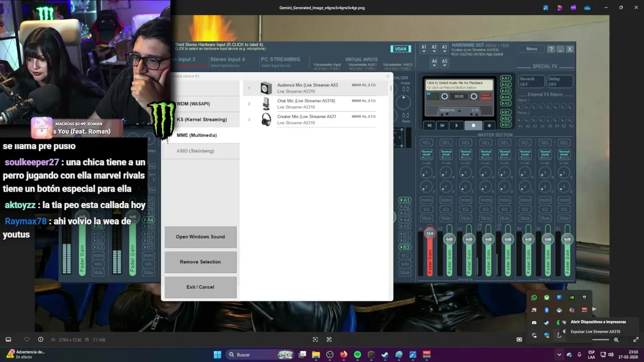
Task: Open Hardware Out A4 device dropdown
Action: tap(434, 62)
